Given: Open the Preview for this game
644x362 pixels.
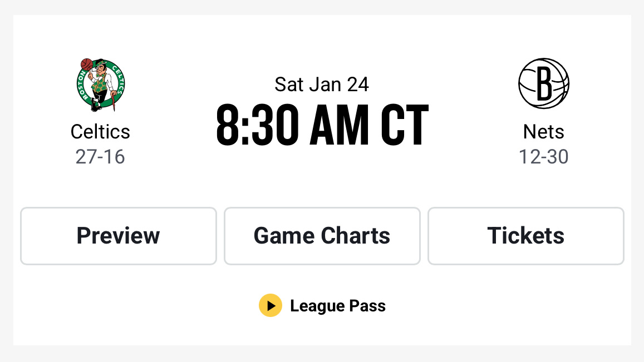Looking at the screenshot, I should pos(118,236).
